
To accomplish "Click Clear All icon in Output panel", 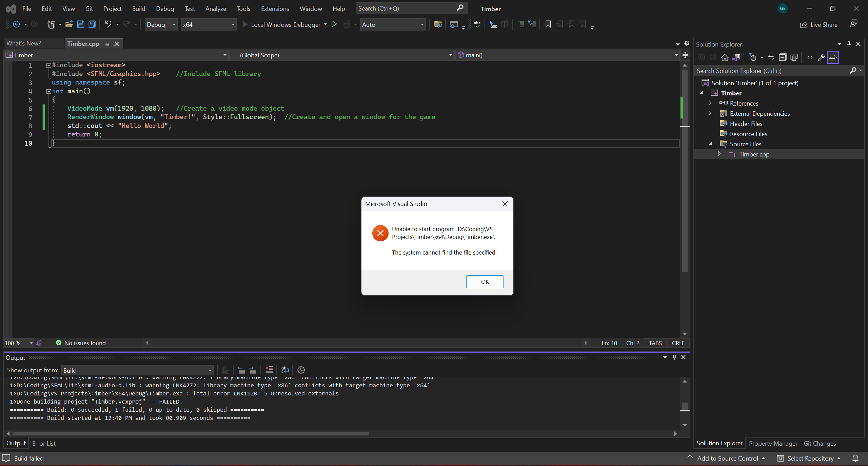I will click(269, 370).
